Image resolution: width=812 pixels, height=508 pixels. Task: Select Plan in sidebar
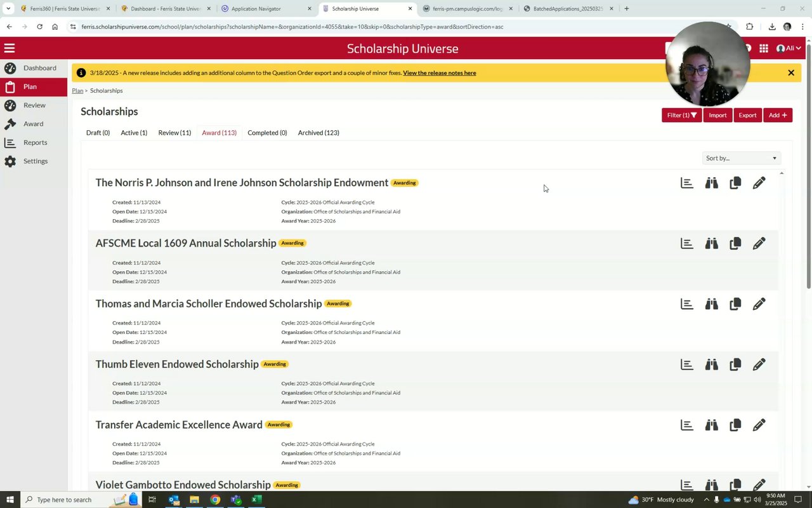pyautogui.click(x=34, y=86)
